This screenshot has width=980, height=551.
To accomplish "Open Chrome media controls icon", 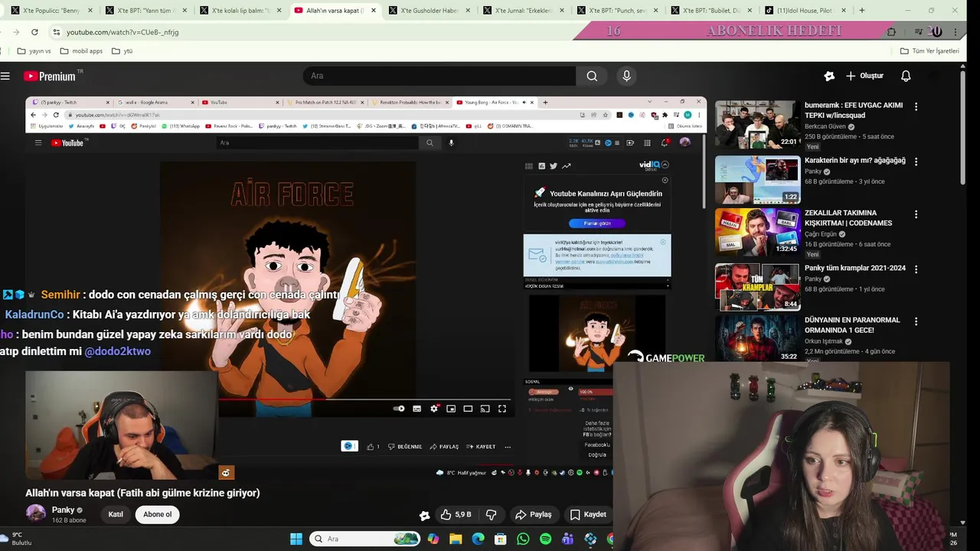I will click(x=919, y=32).
